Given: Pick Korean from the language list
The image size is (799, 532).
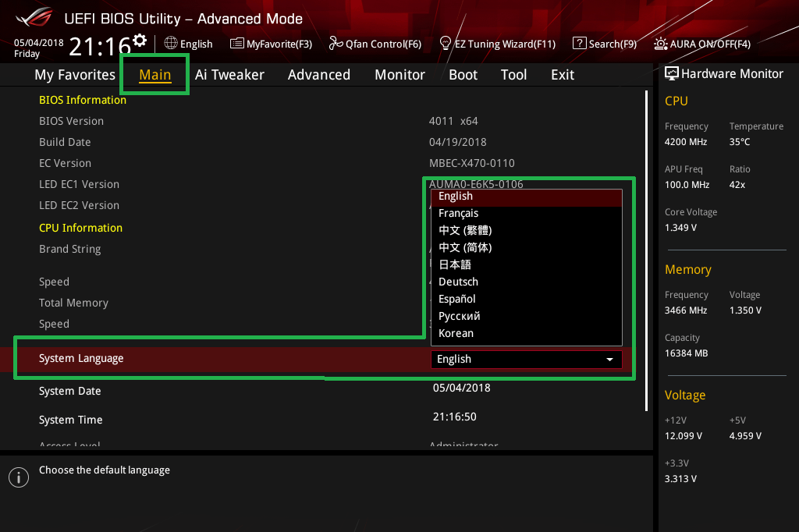Looking at the screenshot, I should [527, 333].
